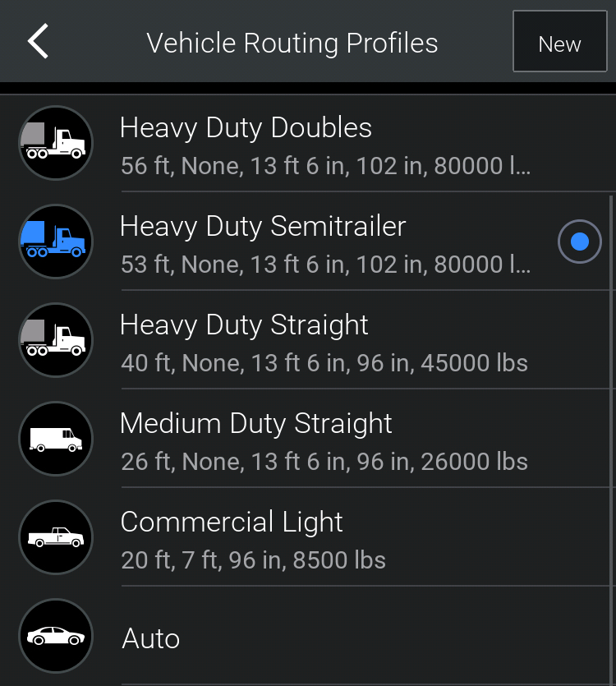Click the Auto car icon

56,636
